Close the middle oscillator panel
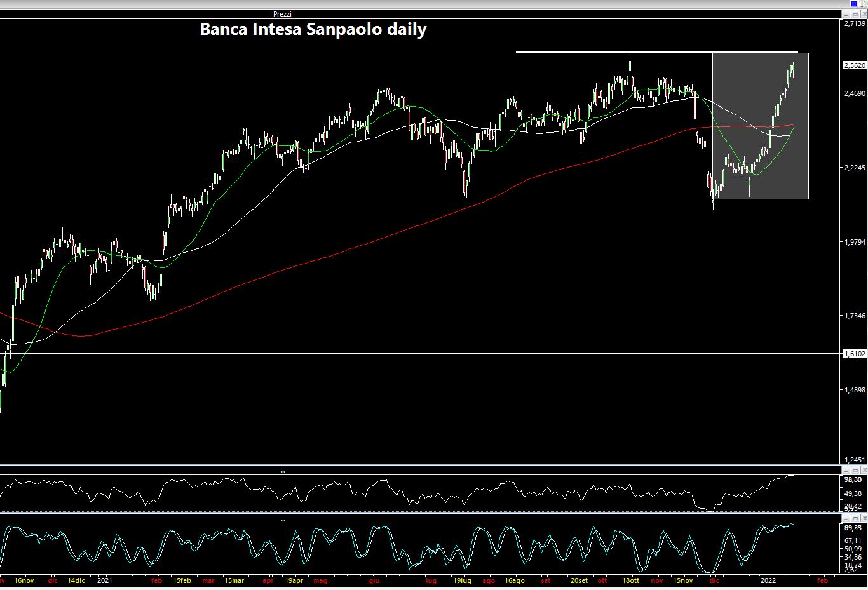This screenshot has width=868, height=590. coord(864,470)
